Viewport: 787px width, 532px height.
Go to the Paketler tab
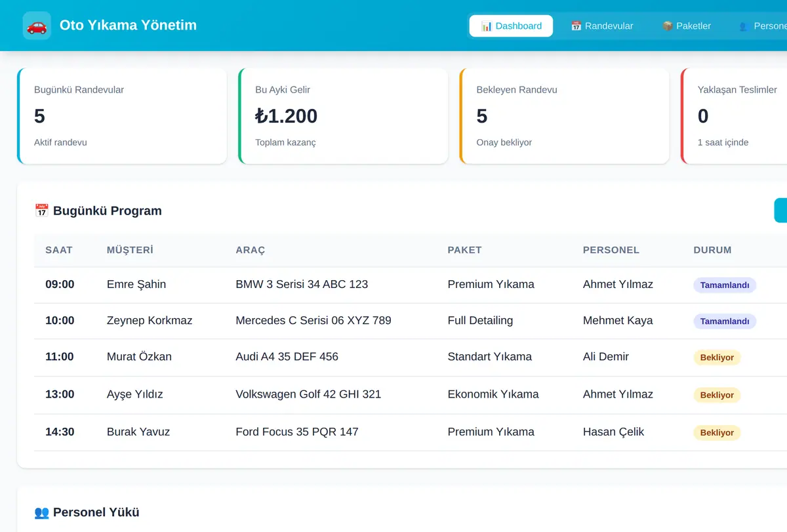[687, 26]
